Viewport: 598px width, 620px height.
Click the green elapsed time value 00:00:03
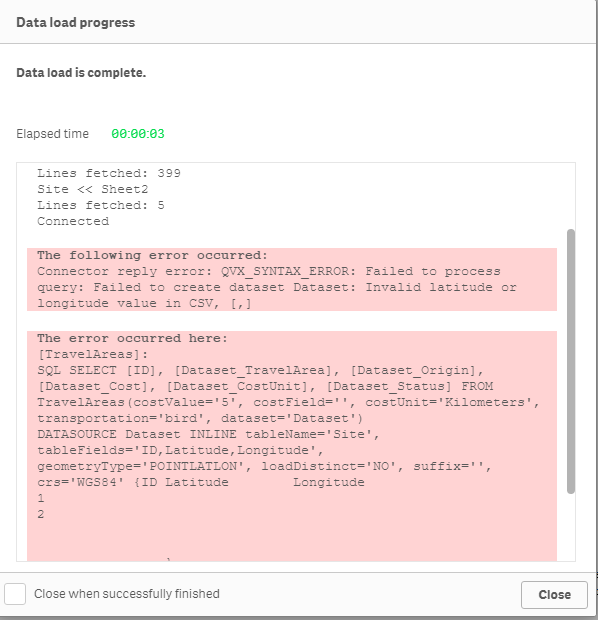(x=138, y=134)
